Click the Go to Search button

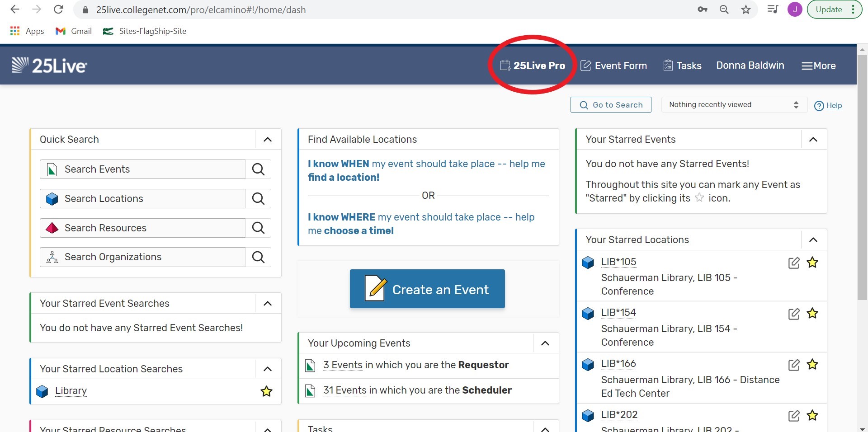click(x=611, y=105)
